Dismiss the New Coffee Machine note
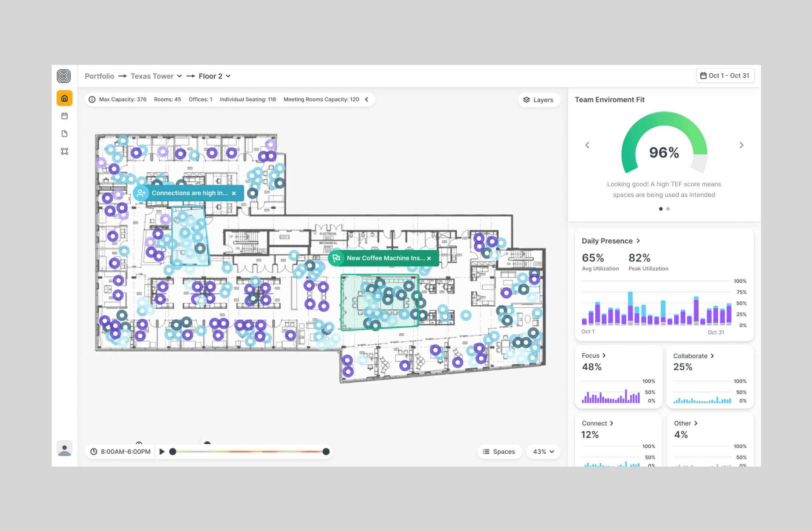This screenshot has height=531, width=812. 429,258
